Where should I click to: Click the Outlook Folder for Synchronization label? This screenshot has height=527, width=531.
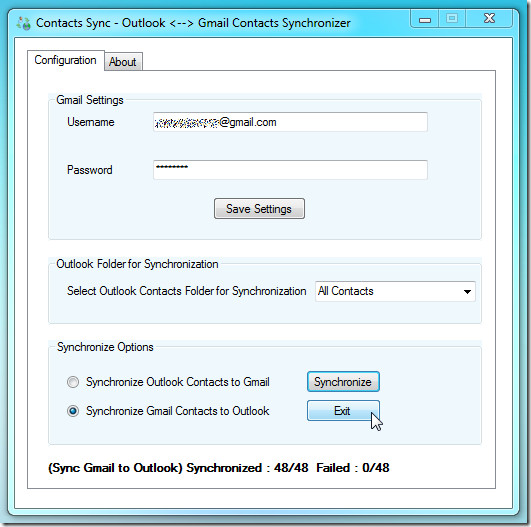tap(137, 264)
